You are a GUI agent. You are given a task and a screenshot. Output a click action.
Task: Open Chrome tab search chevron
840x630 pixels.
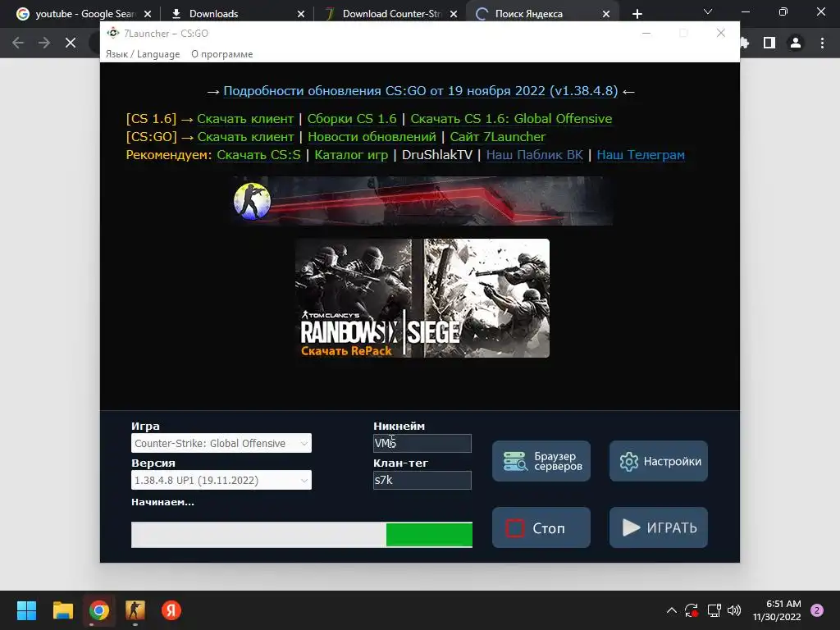coord(708,11)
